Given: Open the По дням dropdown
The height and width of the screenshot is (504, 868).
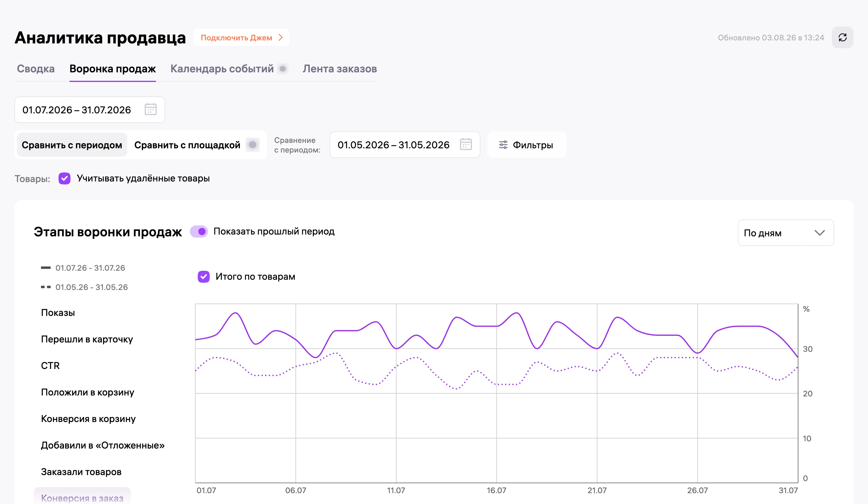Looking at the screenshot, I should [x=785, y=233].
